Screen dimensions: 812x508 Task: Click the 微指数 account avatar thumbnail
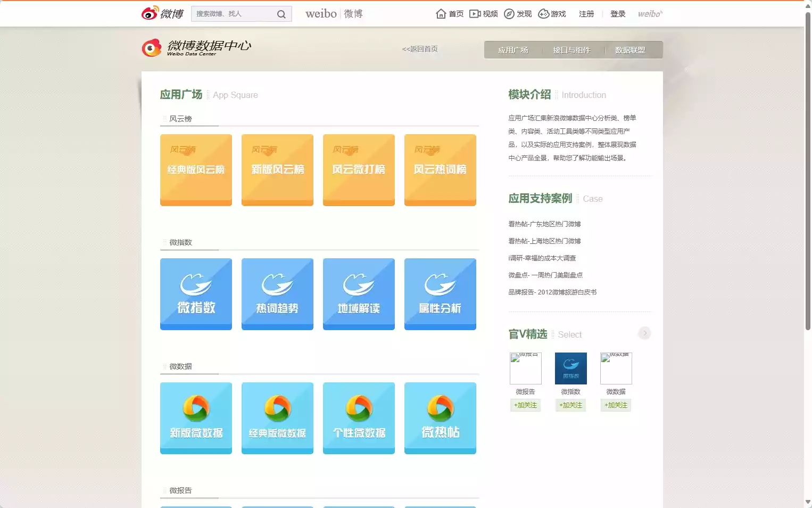[571, 368]
